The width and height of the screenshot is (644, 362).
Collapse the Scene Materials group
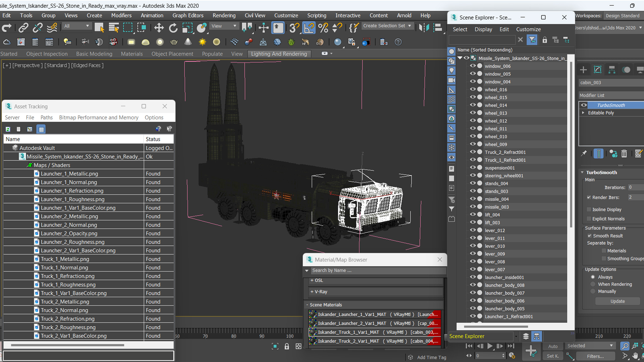tap(307, 305)
